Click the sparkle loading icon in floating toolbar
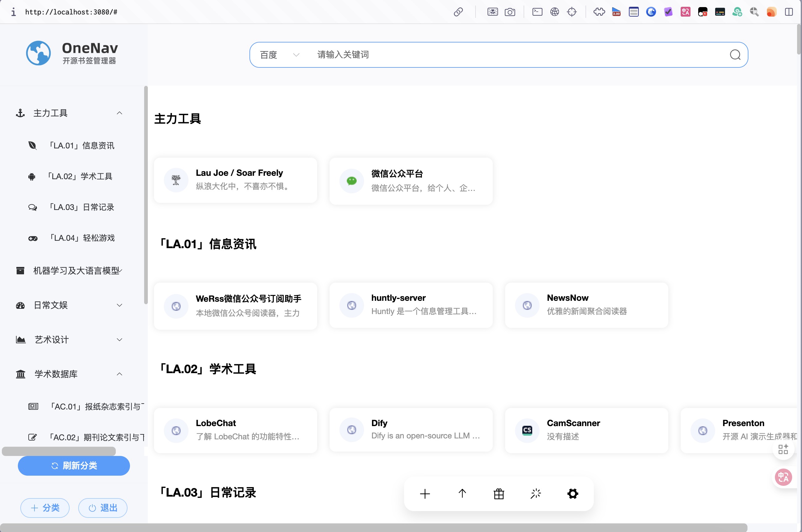The image size is (802, 532). [x=536, y=494]
